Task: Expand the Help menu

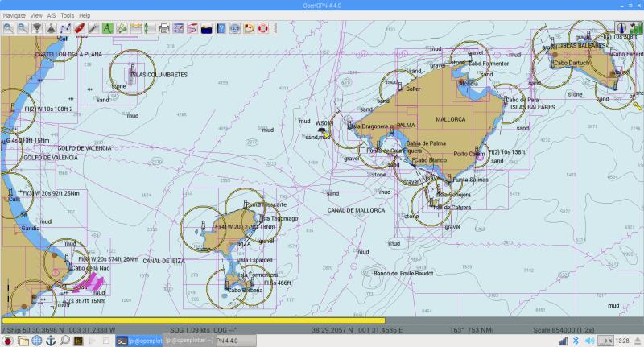Action: (x=85, y=15)
